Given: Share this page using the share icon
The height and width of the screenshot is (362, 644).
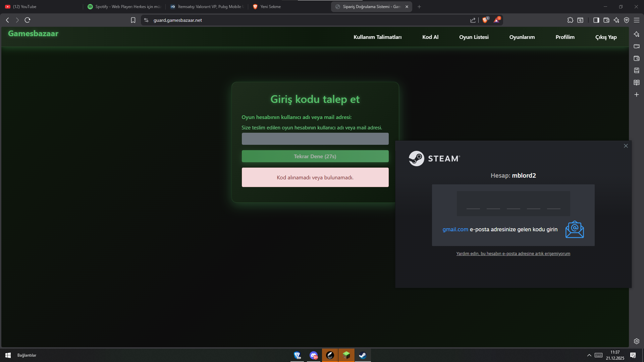Looking at the screenshot, I should tap(473, 20).
